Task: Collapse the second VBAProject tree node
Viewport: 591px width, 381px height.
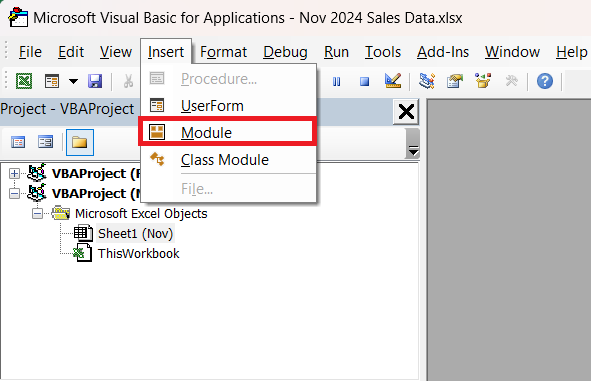Action: 14,194
